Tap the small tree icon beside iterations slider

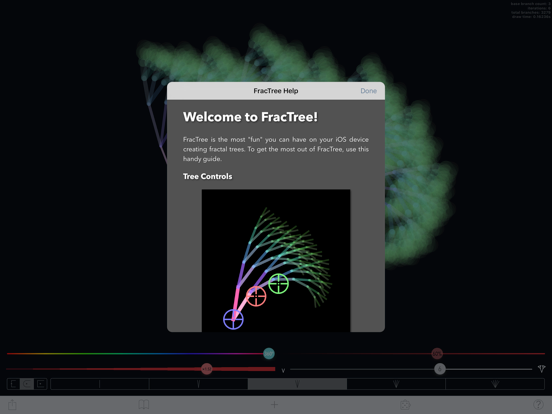tap(283, 370)
